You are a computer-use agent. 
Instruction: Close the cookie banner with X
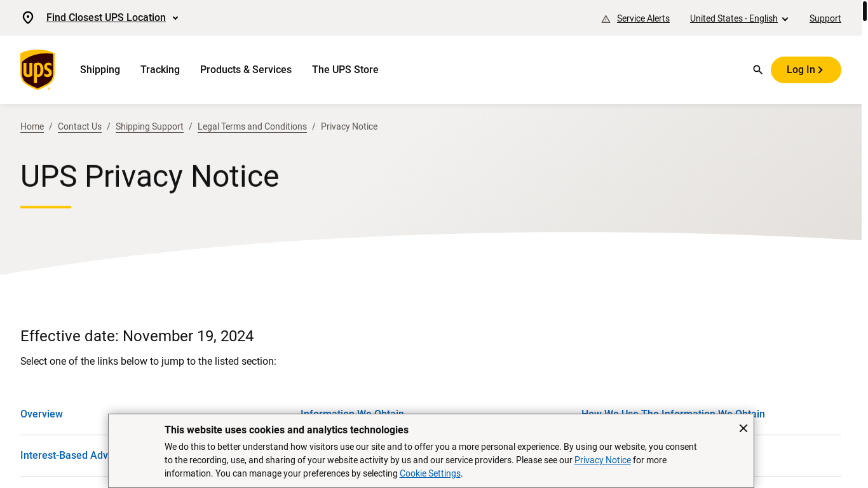coord(743,428)
